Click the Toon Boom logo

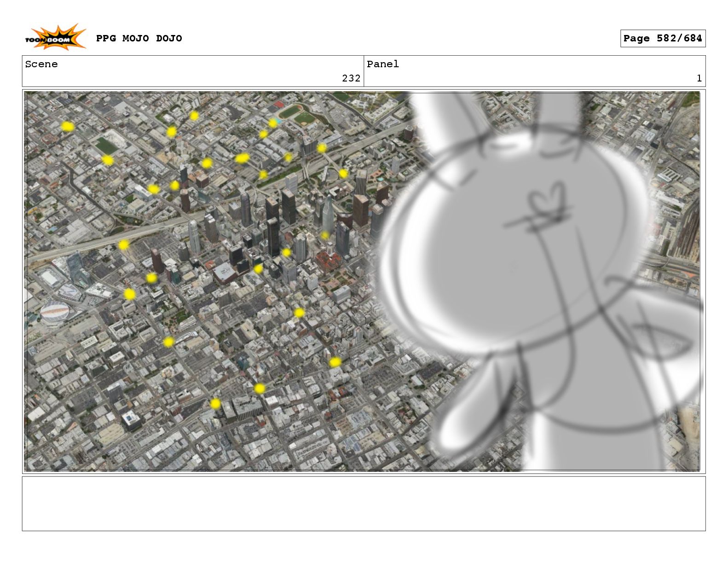tap(55, 37)
